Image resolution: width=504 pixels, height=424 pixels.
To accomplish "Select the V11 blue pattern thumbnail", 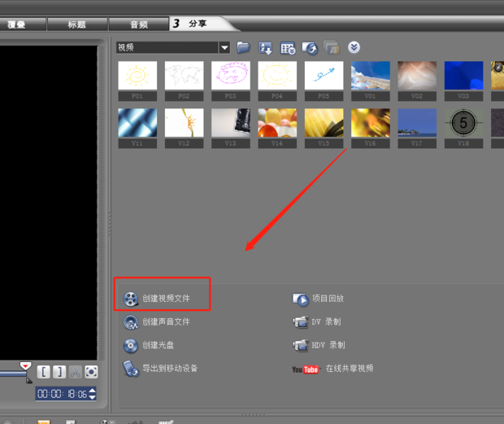I will (x=137, y=123).
